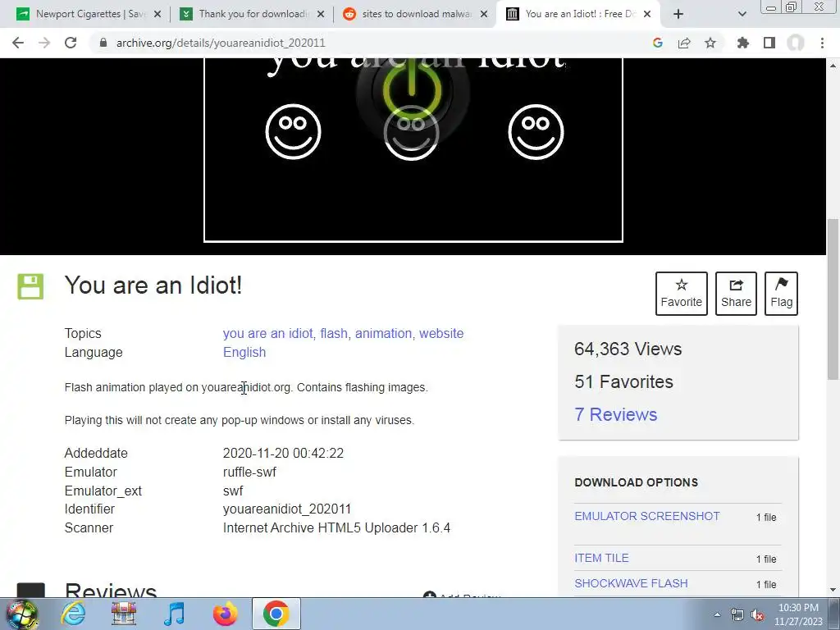Open the taskbar app beside Internet Explorer
This screenshot has width=840, height=630.
coord(123,614)
